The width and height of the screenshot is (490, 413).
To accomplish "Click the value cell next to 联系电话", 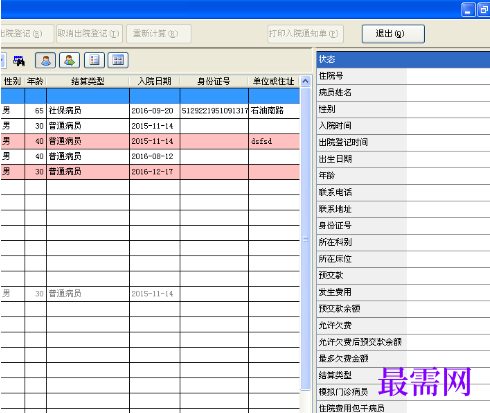I will pyautogui.click(x=448, y=192).
